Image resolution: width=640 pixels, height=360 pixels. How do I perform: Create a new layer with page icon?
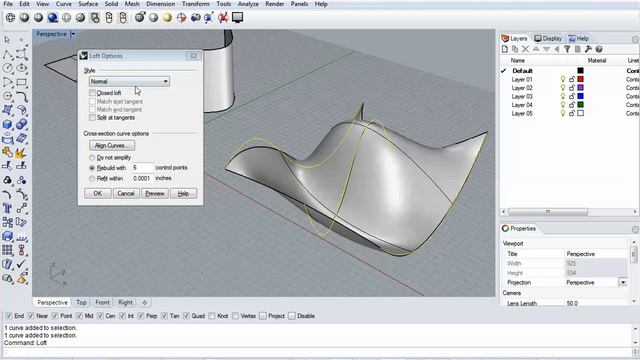coord(505,49)
